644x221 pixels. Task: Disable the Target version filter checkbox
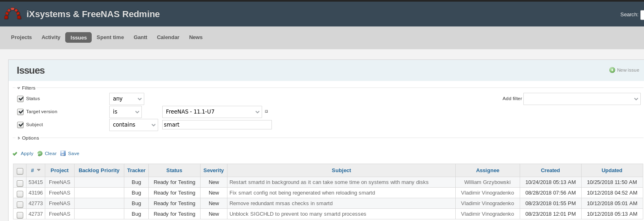tap(20, 112)
